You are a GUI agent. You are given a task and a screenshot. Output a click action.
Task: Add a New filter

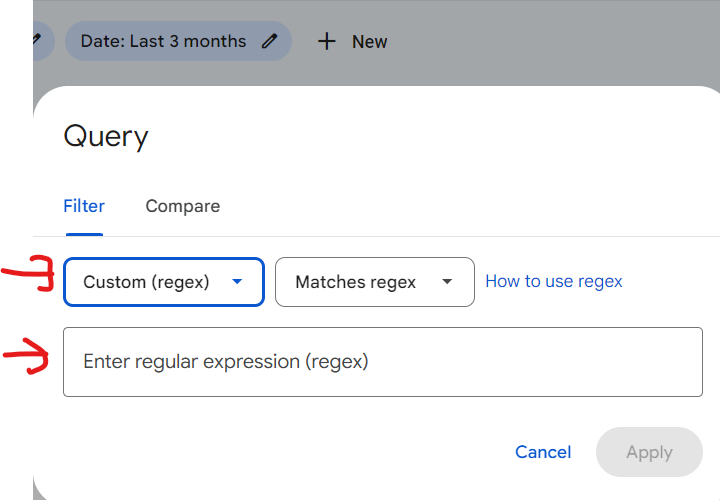(353, 41)
